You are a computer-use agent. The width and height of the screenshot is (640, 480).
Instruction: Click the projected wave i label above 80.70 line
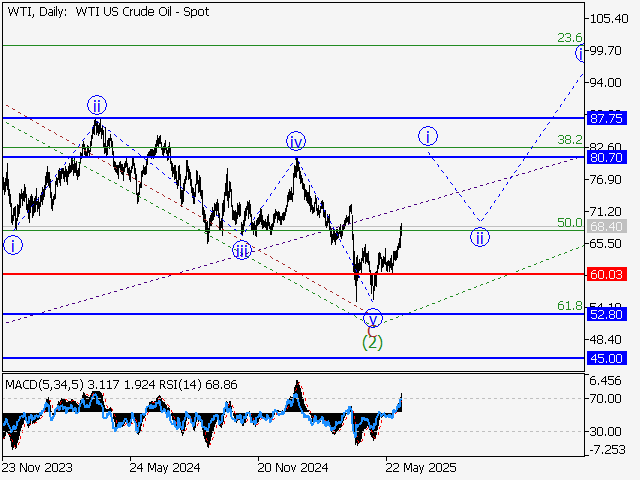(427, 136)
